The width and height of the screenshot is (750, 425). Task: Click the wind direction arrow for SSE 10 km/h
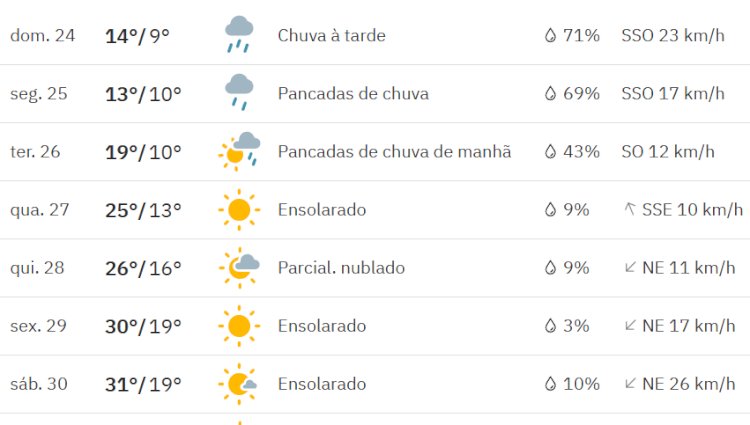tap(630, 209)
